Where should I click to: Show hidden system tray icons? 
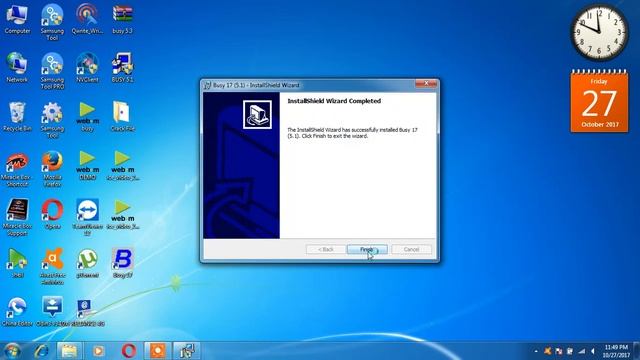tap(536, 351)
